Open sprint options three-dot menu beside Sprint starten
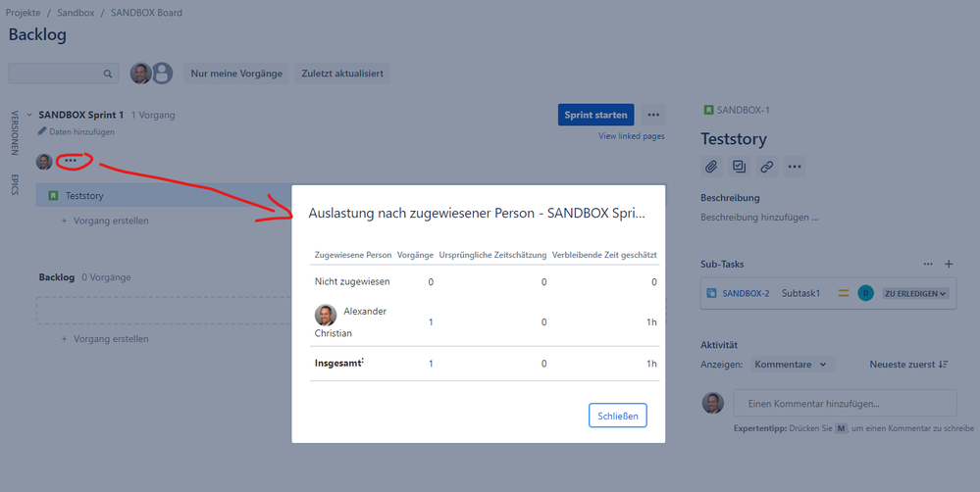 click(653, 115)
